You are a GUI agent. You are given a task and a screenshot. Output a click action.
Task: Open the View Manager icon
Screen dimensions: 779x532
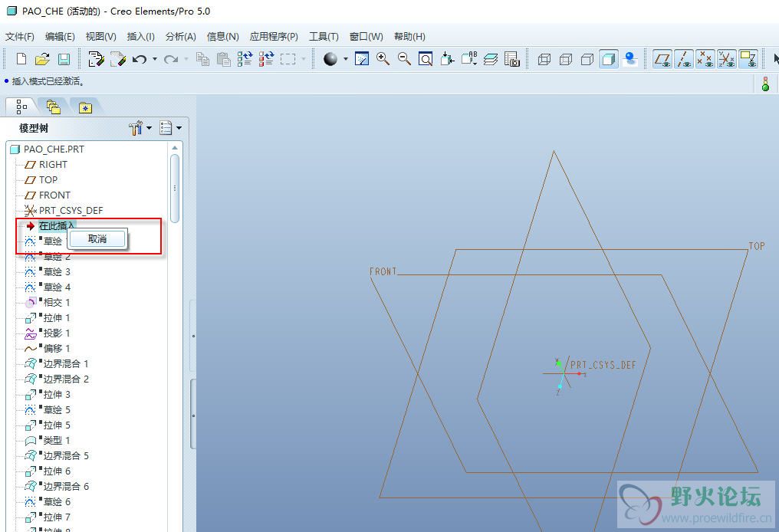point(511,59)
